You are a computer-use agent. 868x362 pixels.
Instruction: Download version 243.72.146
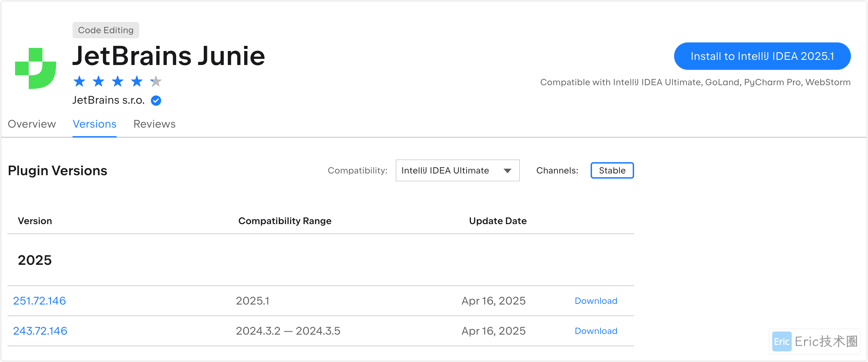click(x=596, y=331)
